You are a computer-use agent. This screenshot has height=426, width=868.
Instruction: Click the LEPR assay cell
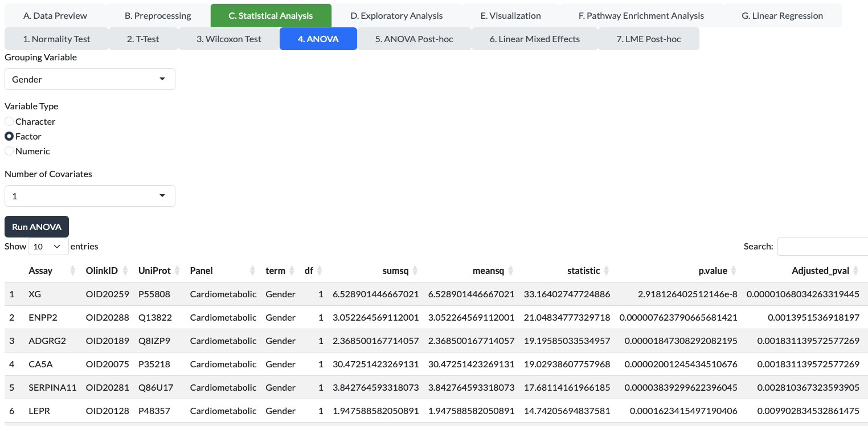click(x=52, y=411)
